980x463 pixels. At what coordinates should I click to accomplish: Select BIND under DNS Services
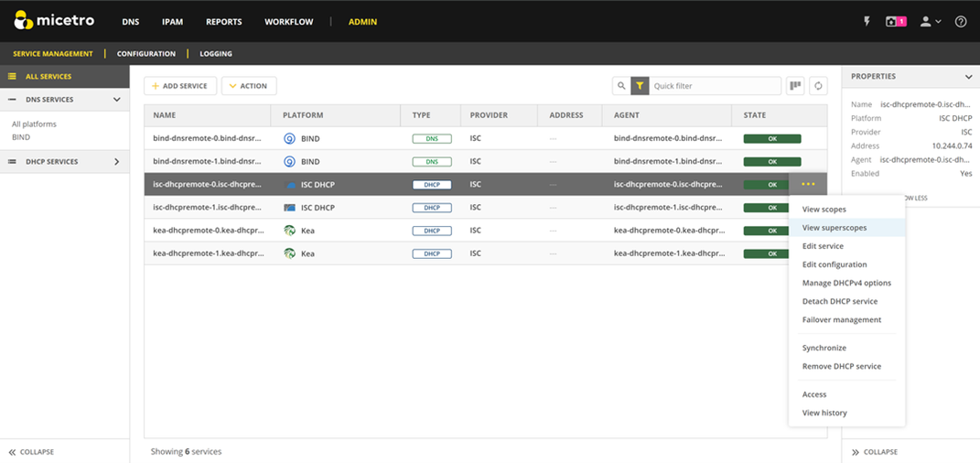(x=21, y=136)
